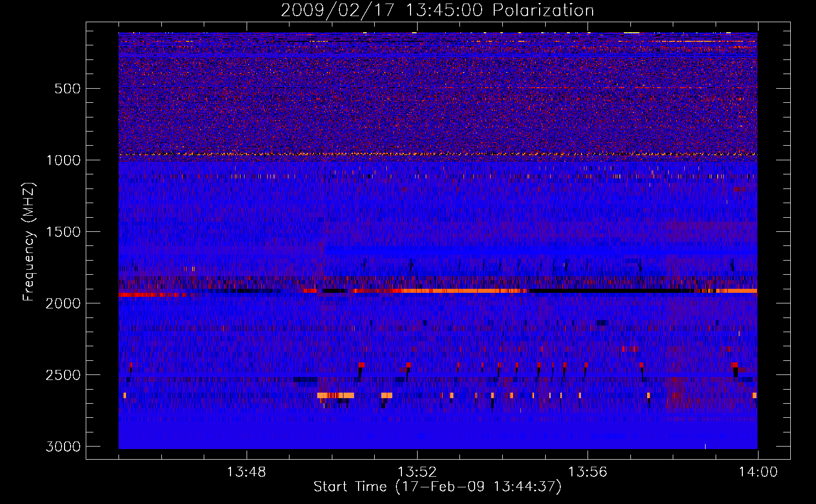Click the 1000 frequency tick label
This screenshot has height=504, width=816.
point(63,160)
